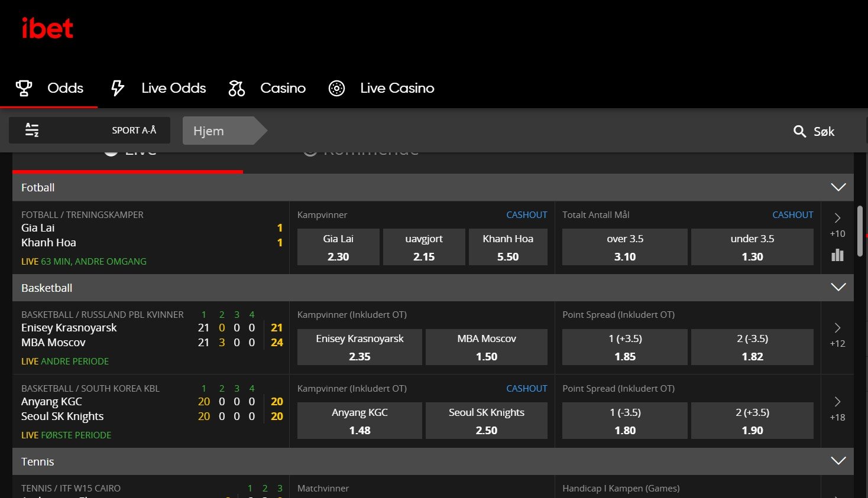Collapse the Basketball section
This screenshot has width=868, height=498.
pyautogui.click(x=838, y=287)
